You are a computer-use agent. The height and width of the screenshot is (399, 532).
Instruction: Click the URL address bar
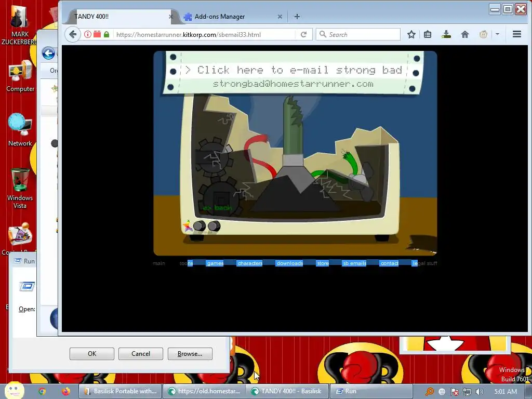click(204, 34)
